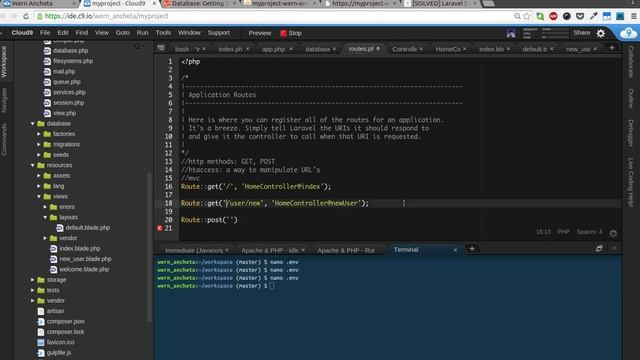Click the red Stop icon button

tap(284, 33)
